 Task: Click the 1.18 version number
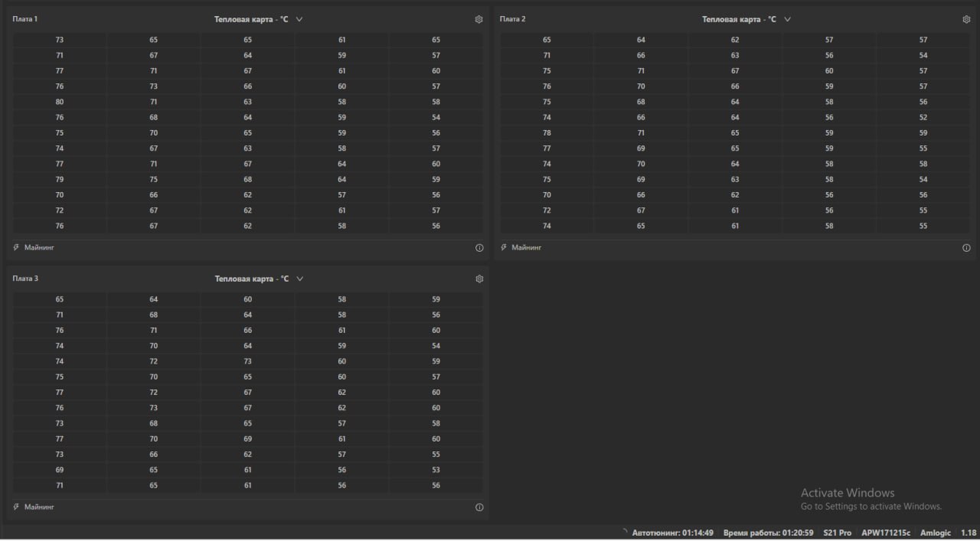click(x=969, y=533)
